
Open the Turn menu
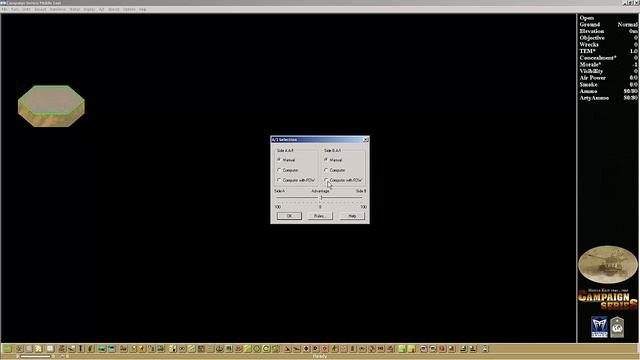pos(15,9)
